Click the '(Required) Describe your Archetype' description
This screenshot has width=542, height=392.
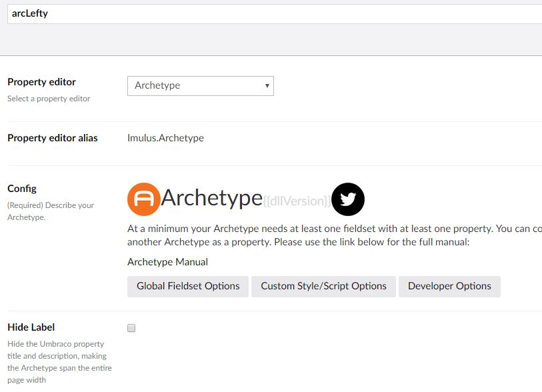[x=51, y=211]
